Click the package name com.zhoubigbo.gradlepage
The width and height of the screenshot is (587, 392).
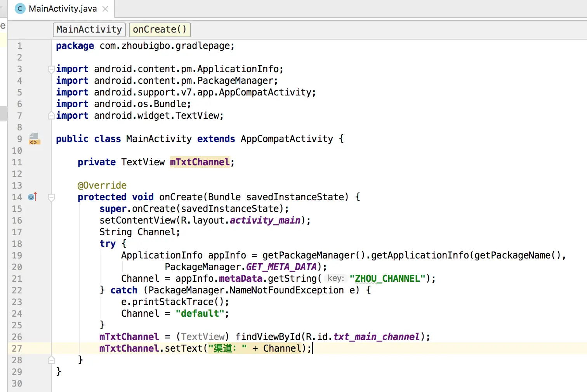click(165, 46)
